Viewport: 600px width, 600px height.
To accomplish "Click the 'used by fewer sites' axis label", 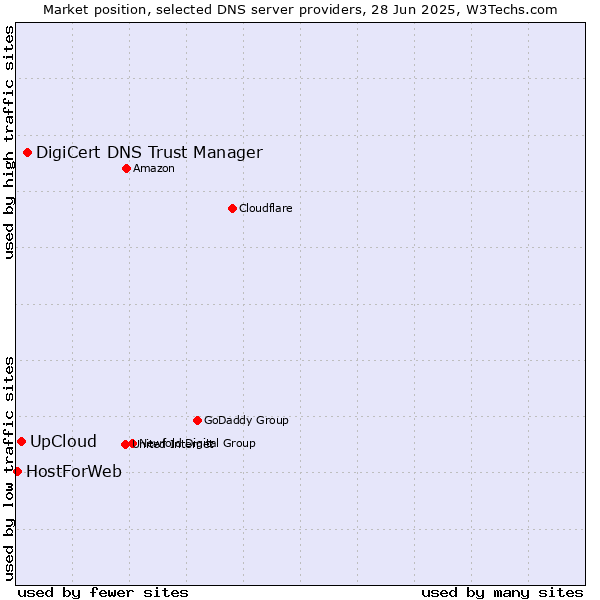I will pyautogui.click(x=103, y=592).
